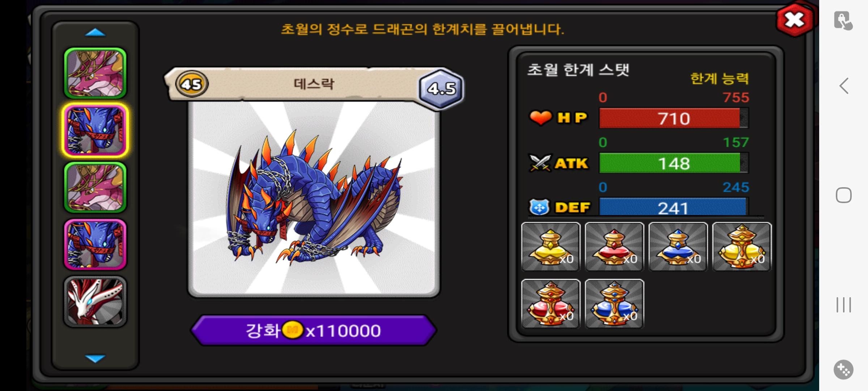Choose the white and red dragon thumbnail
Screen dimensions: 868x391
tap(95, 302)
